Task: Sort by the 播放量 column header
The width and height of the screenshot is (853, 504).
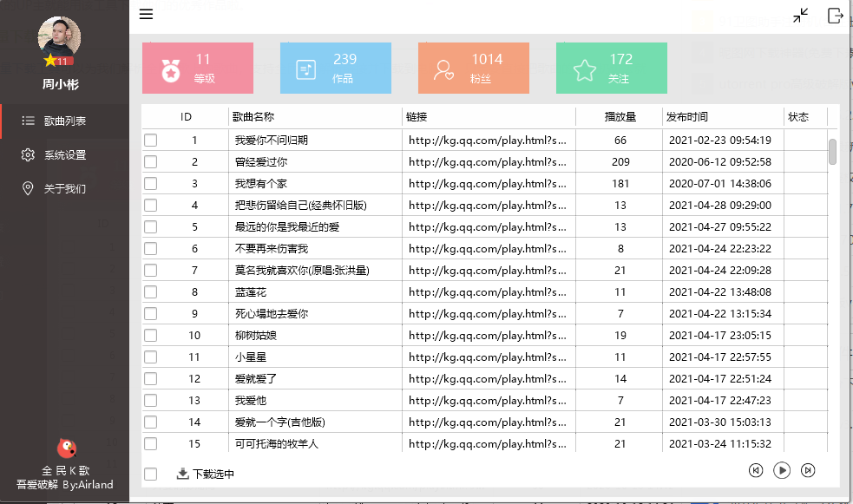Action: [x=620, y=116]
